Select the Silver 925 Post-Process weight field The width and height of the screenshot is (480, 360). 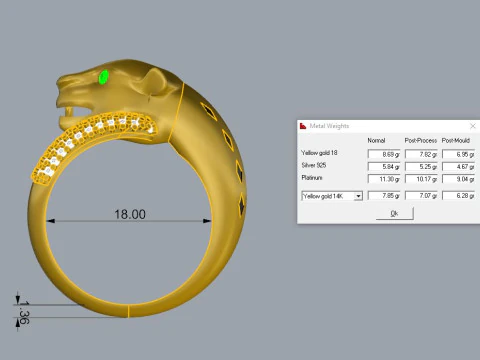(421, 167)
